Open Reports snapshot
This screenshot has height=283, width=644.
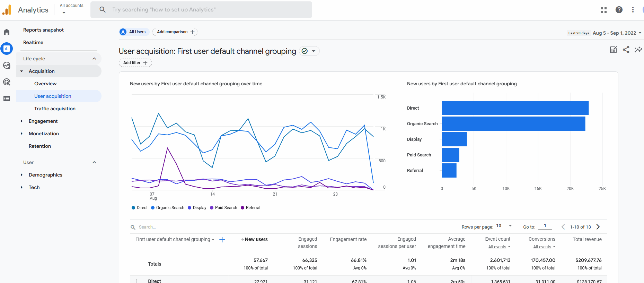(43, 30)
